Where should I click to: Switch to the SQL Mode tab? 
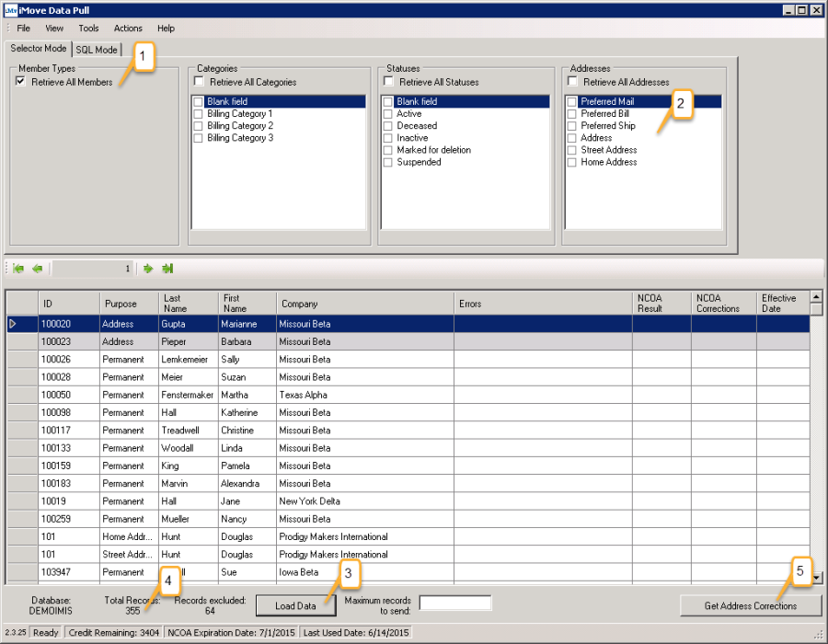(97, 50)
